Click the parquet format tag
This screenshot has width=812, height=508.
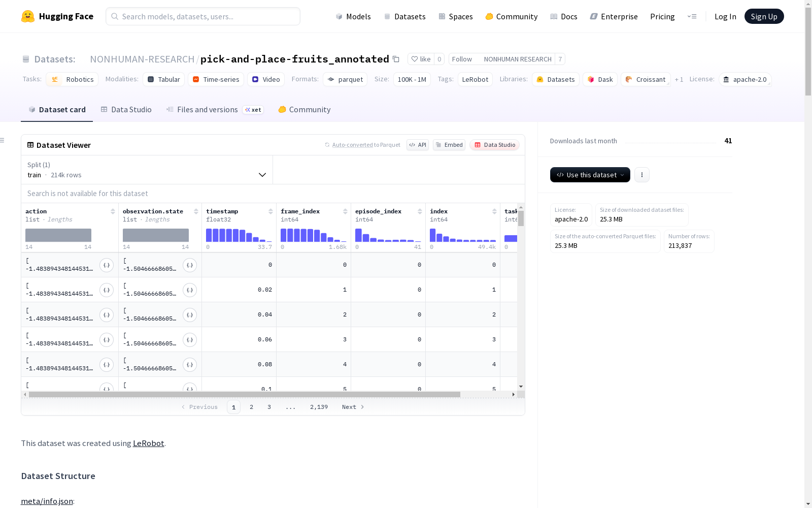click(x=345, y=79)
